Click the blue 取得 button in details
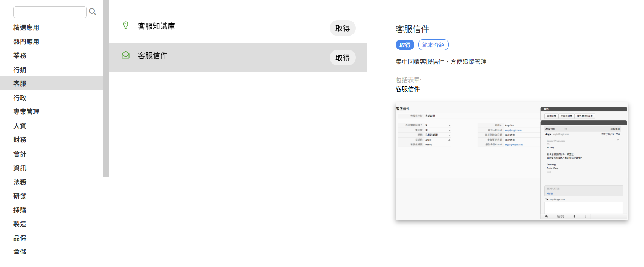 coord(405,45)
